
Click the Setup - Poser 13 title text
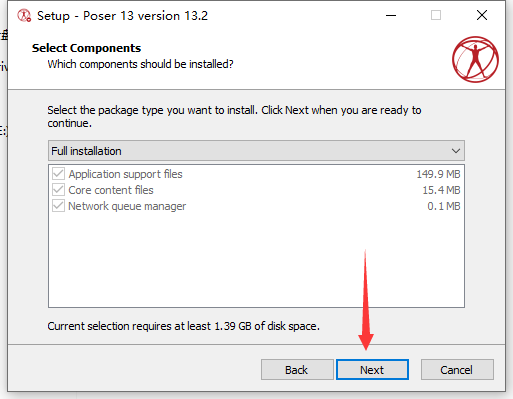tap(122, 16)
